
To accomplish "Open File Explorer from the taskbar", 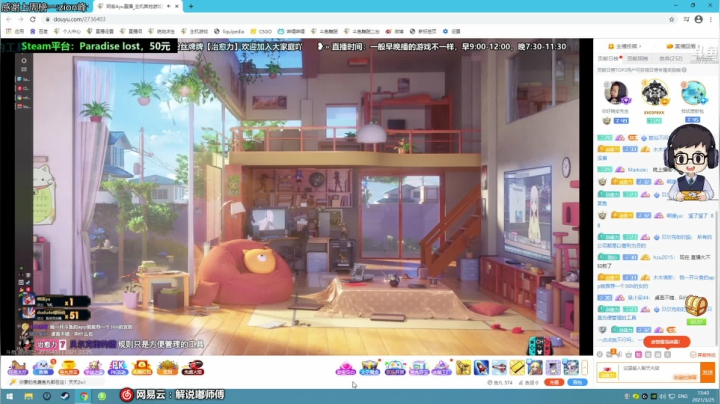I will [28, 396].
